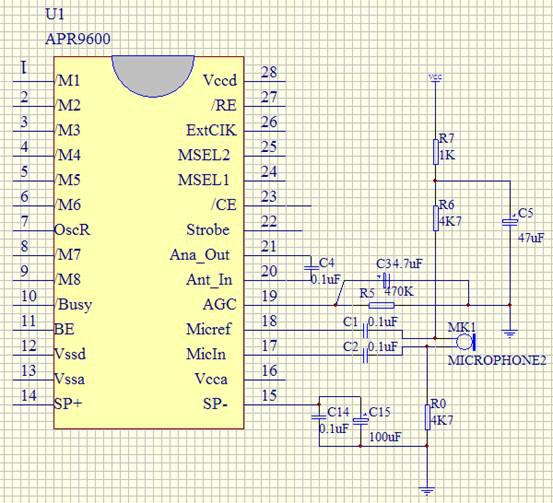Select the Ana_Out pin label
The width and height of the screenshot is (553, 503).
coord(200,255)
